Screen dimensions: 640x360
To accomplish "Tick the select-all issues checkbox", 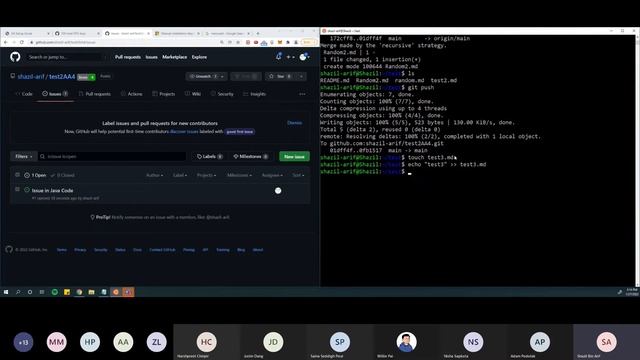I will tap(17, 175).
